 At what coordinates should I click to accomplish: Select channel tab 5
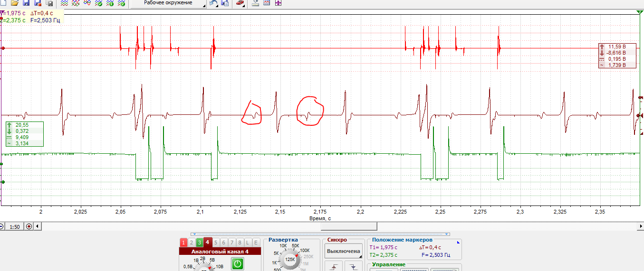pyautogui.click(x=216, y=242)
